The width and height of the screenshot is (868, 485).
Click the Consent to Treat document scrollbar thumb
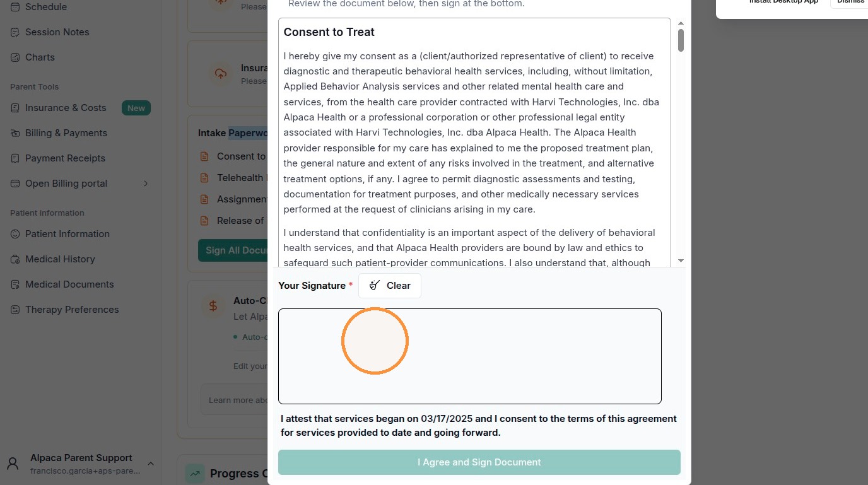(x=681, y=40)
